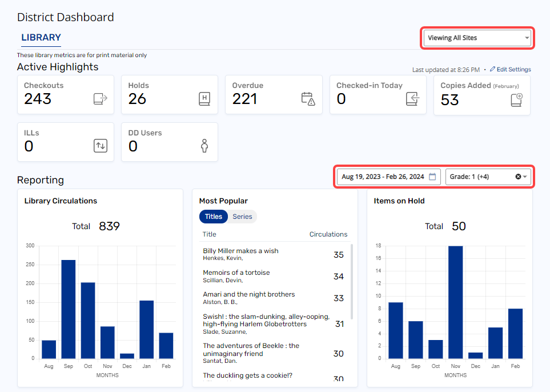Click the Billy Miller makes a wish title

point(240,250)
